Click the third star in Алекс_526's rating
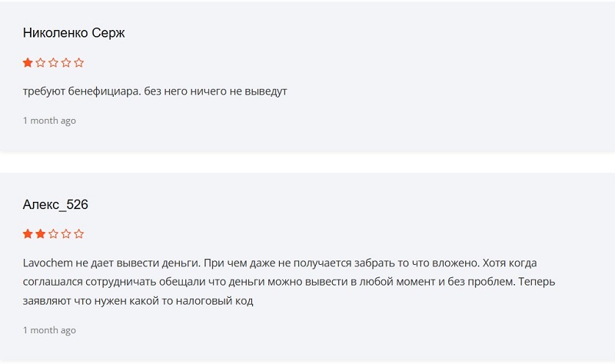This screenshot has height=364, width=615. tap(54, 233)
